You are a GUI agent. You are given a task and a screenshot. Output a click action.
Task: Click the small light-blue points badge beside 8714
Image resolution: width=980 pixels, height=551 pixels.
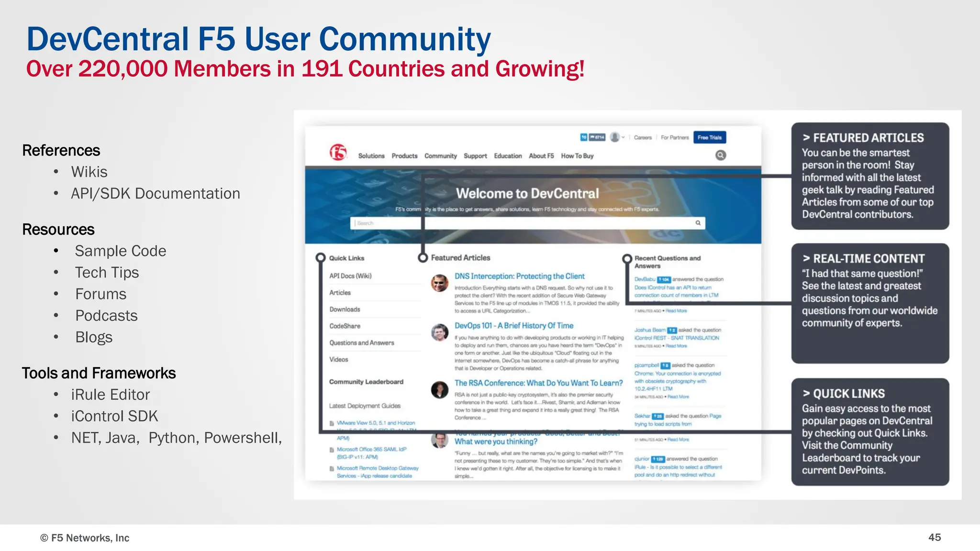point(584,137)
